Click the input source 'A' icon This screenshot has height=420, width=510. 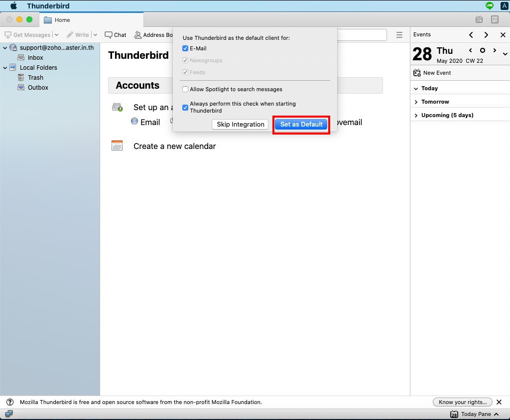505,6
